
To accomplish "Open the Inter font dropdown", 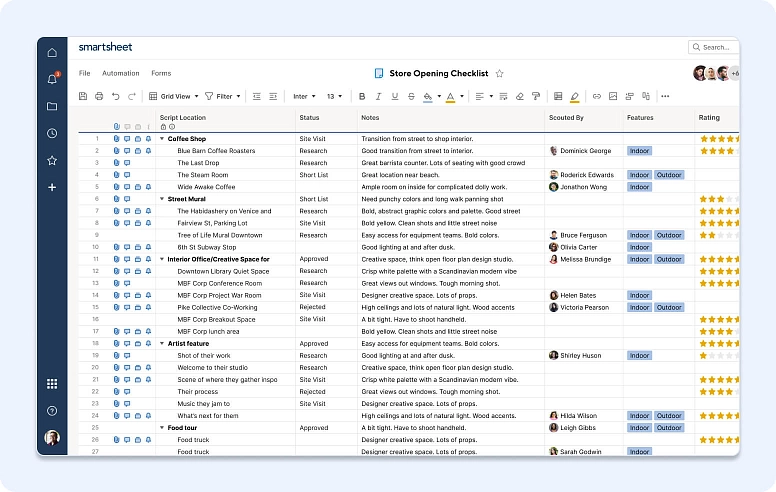I will point(303,96).
